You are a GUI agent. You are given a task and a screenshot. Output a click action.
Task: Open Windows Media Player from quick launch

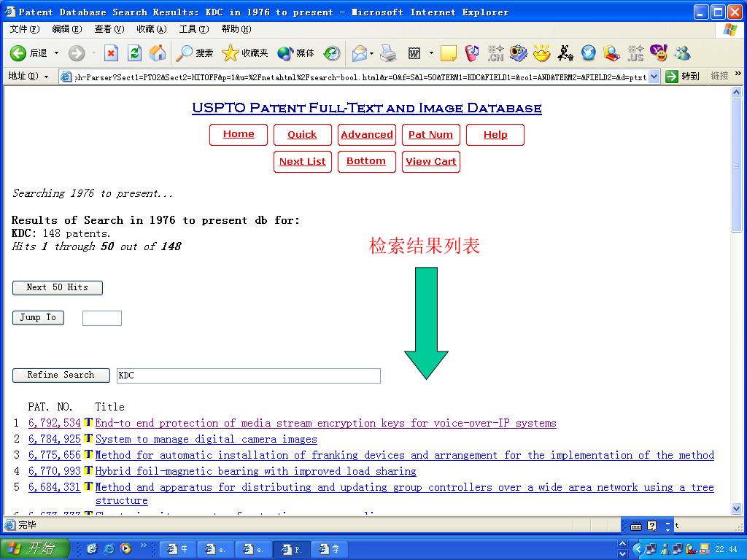[x=125, y=548]
